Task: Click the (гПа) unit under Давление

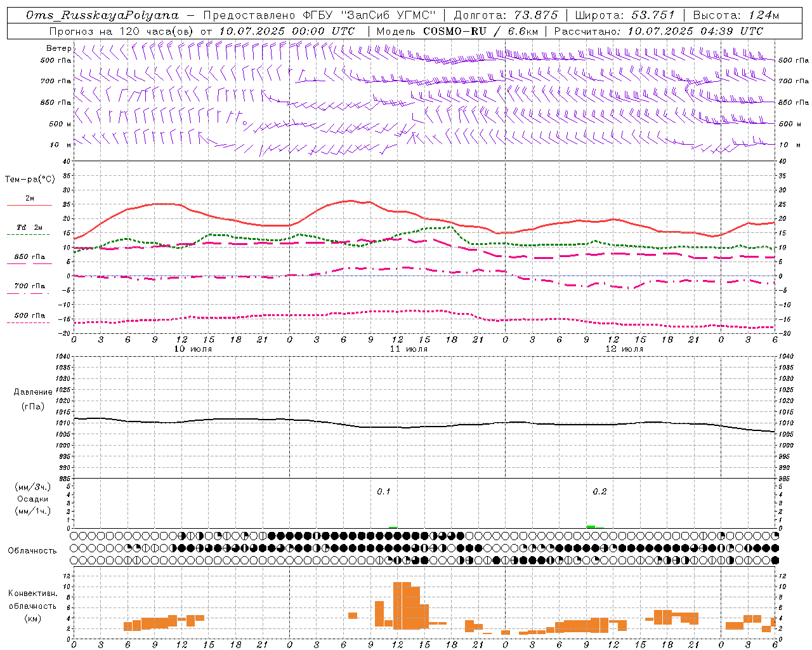Action: coord(33,406)
